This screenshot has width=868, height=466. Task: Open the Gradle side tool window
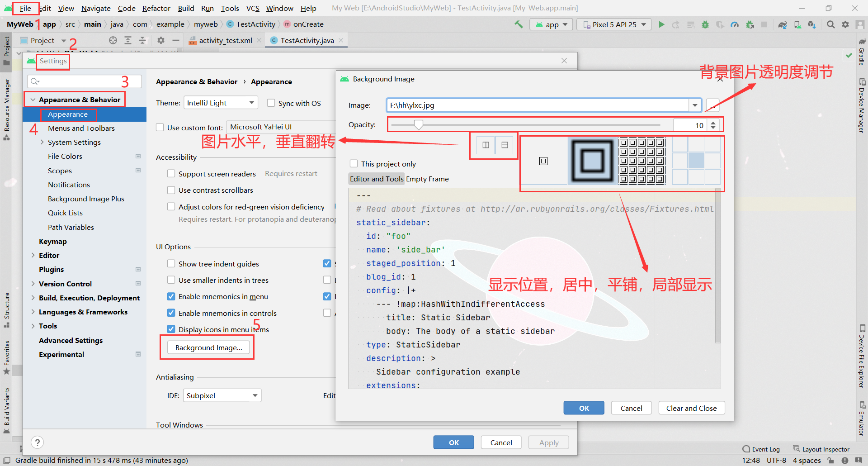[x=862, y=53]
